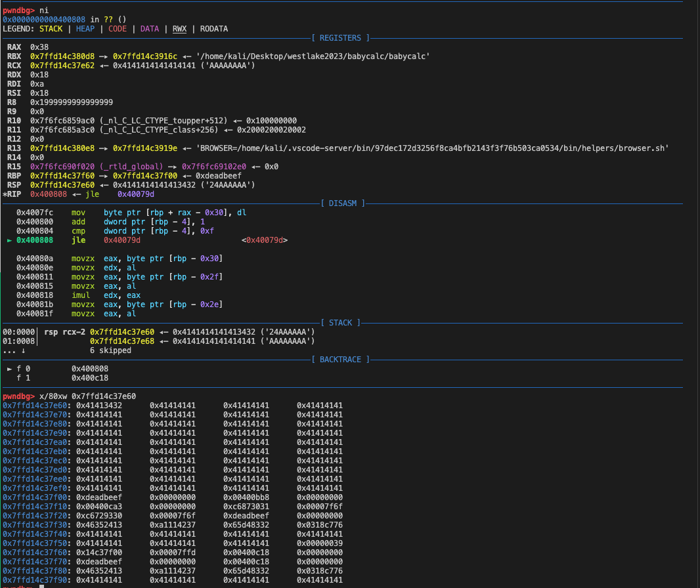Click the STACK section header
The height and width of the screenshot is (588, 700).
click(340, 323)
